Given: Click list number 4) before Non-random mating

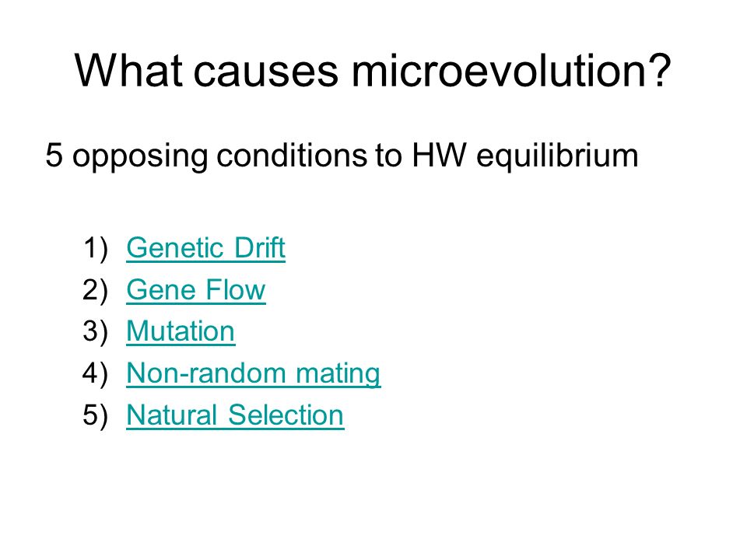Looking at the screenshot, I should (x=95, y=374).
